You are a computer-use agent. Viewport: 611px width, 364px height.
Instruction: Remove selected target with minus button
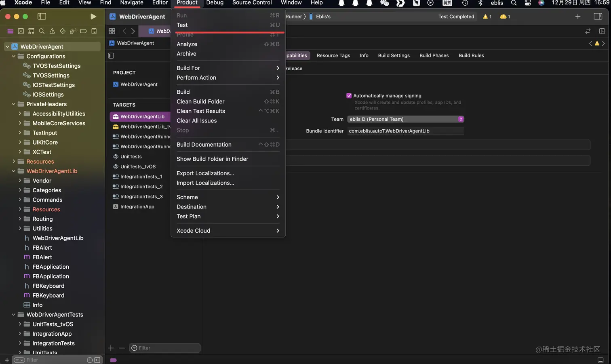click(122, 348)
